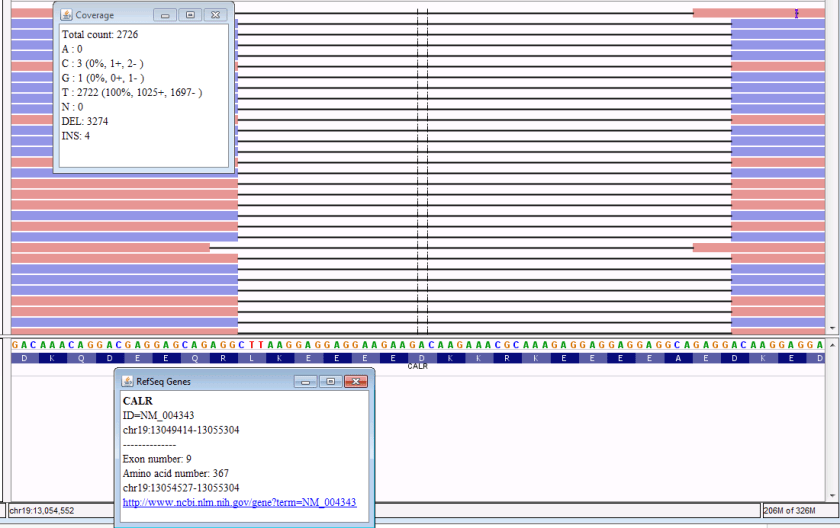Click the Total count 2726 line in Coverage
This screenshot has height=528, width=840.
coord(100,34)
